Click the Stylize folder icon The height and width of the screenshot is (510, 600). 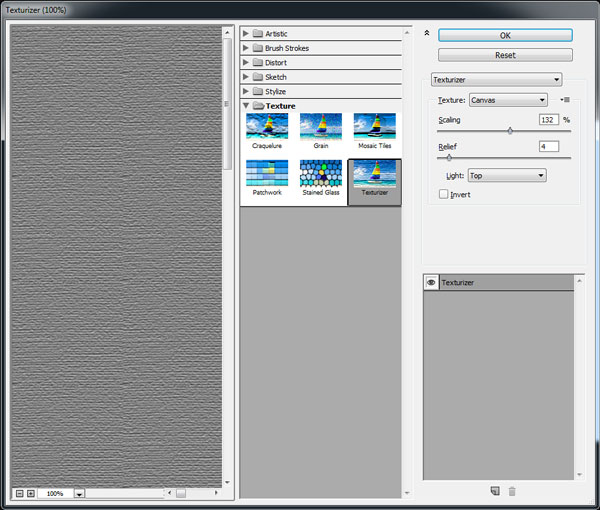click(x=258, y=91)
